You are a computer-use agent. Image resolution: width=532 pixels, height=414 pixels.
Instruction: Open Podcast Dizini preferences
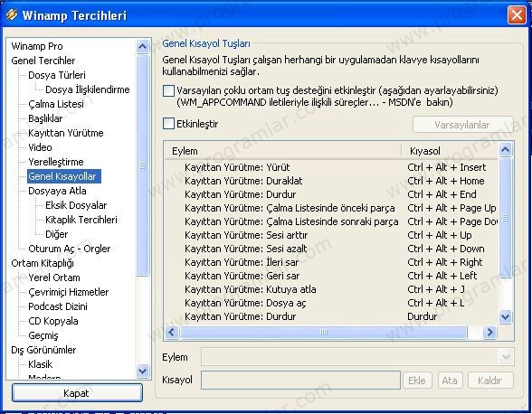(x=58, y=306)
